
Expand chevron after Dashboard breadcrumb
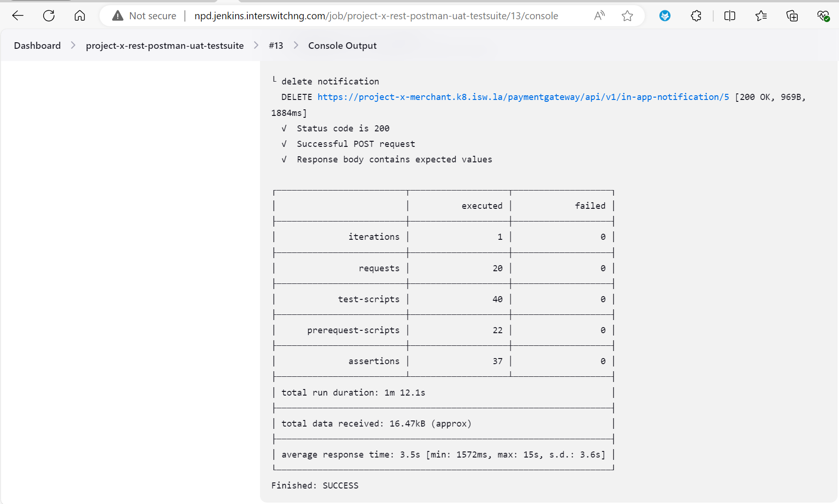pyautogui.click(x=73, y=46)
